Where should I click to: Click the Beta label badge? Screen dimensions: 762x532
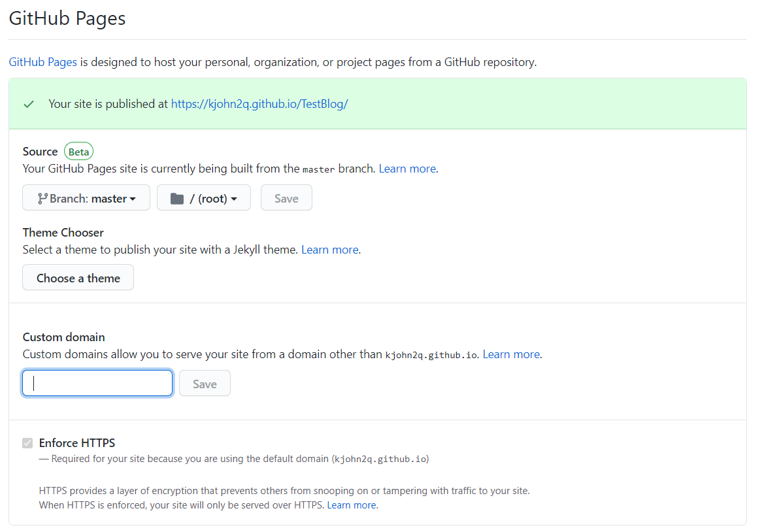coord(78,152)
